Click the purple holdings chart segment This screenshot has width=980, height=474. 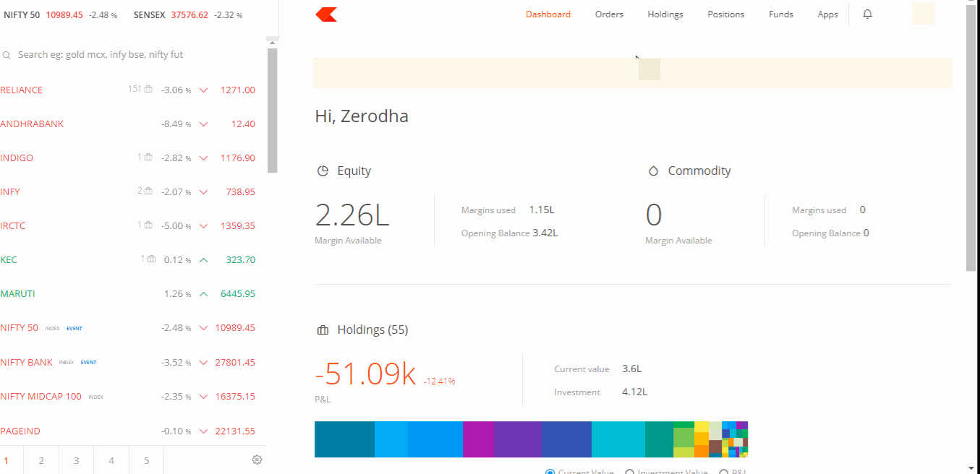tap(518, 439)
